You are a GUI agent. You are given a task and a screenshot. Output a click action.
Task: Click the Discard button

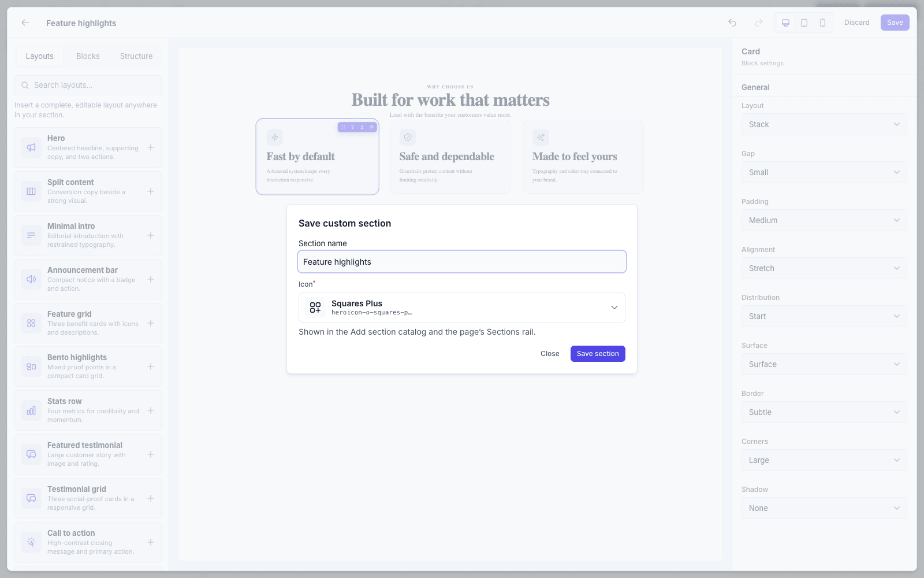click(856, 23)
